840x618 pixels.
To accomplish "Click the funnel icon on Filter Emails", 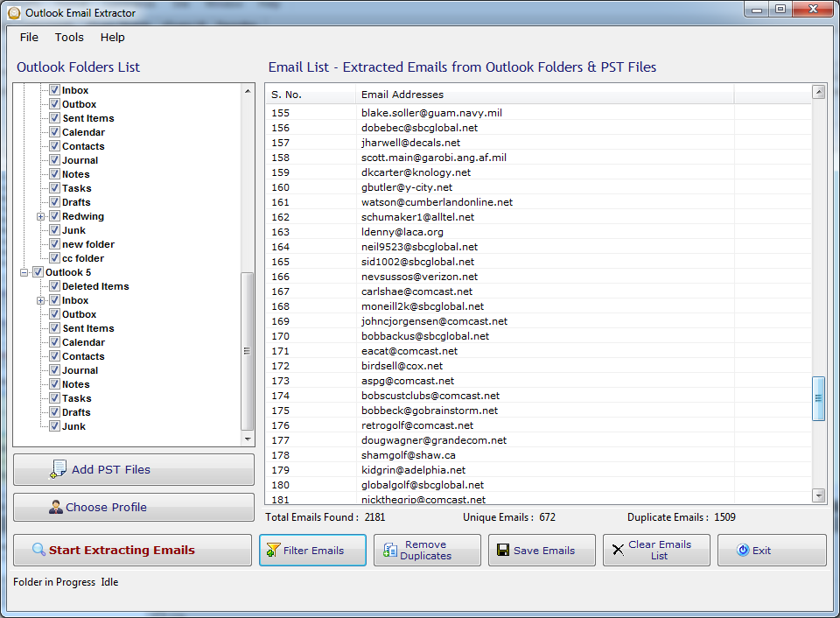I will pos(273,550).
